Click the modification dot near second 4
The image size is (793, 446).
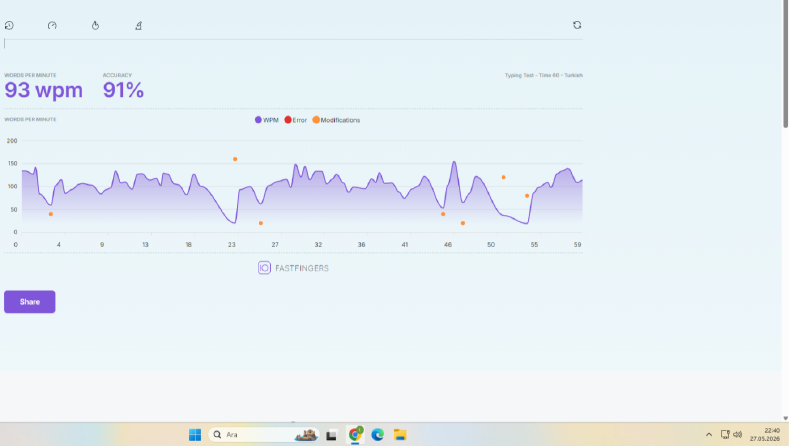[51, 214]
